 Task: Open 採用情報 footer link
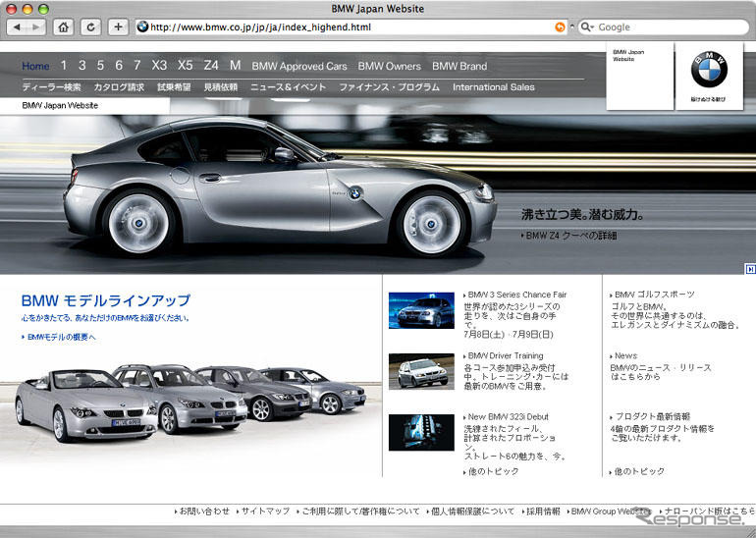tap(541, 511)
